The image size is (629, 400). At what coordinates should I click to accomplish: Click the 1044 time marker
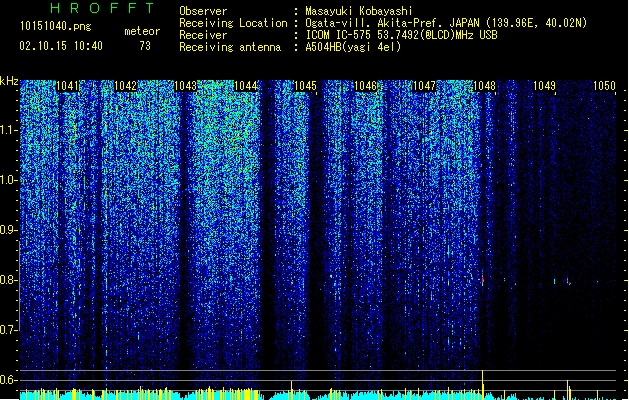coord(246,86)
